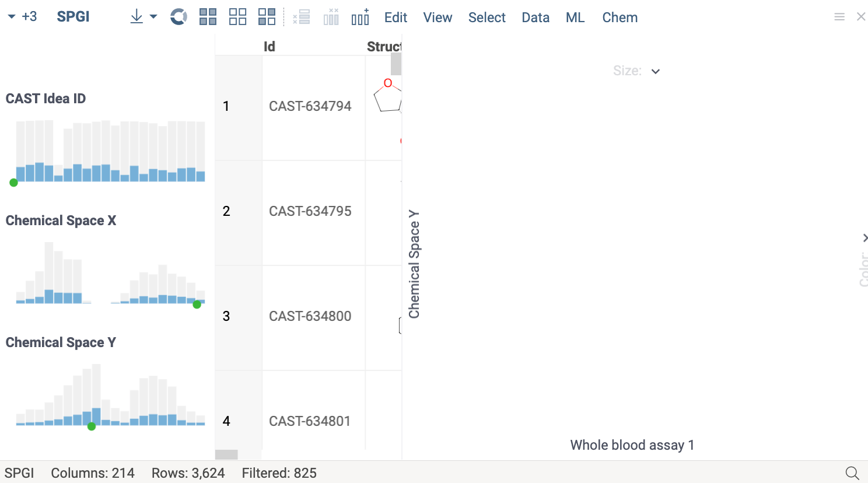Click the remove rows icon
Viewport: 868px width, 483px height.
coord(301,16)
